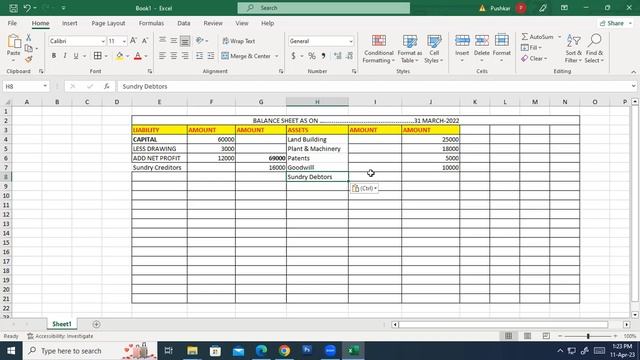Switch to the Data tab
This screenshot has width=640, height=360.
[184, 23]
